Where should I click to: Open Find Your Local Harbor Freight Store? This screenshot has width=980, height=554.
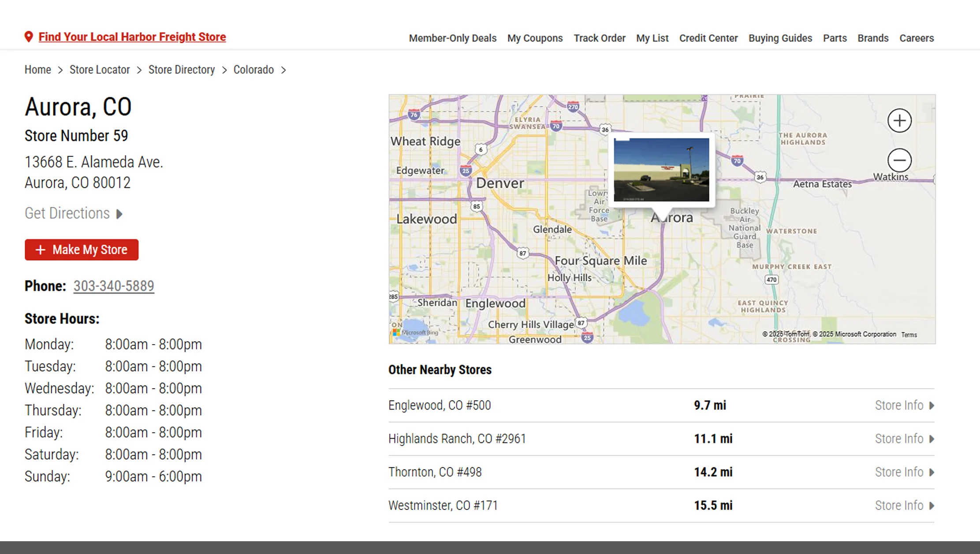point(132,37)
